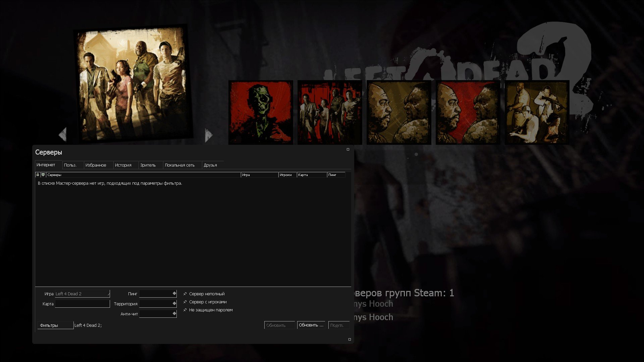The image size is (644, 362).
Task: Select the green zombie on red thumbnail
Action: tap(261, 113)
